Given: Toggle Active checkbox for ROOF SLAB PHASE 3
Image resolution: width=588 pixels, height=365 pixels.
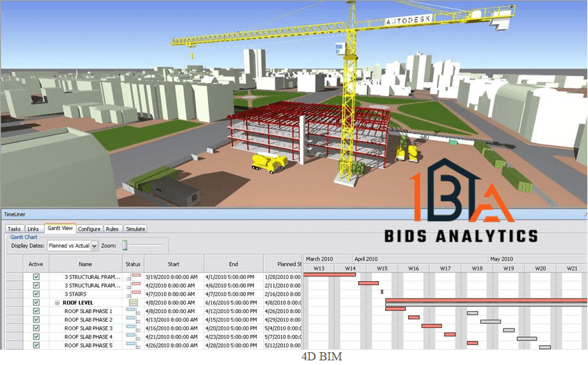Looking at the screenshot, I should [x=37, y=328].
